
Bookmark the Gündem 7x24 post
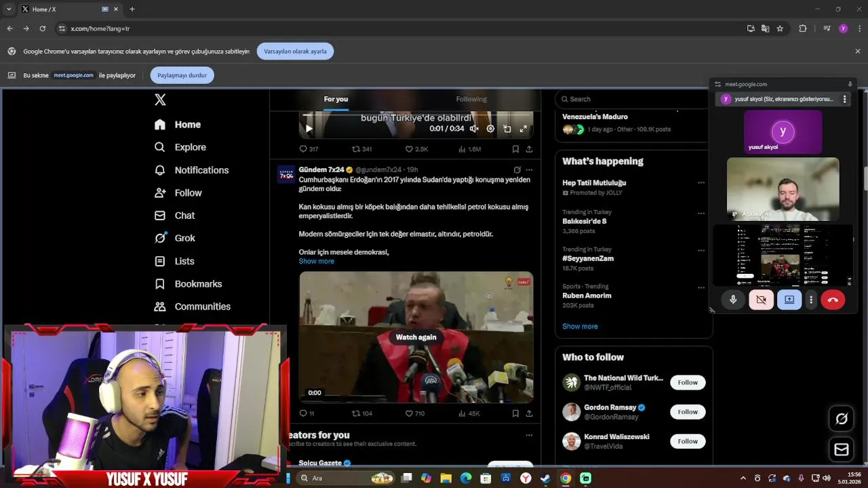coord(515,413)
